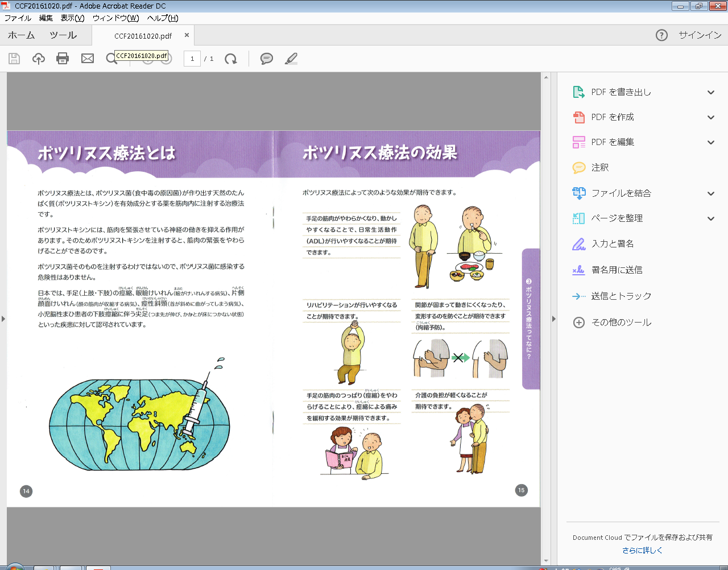Click the サインイン sign-in button
The width and height of the screenshot is (728, 570).
[700, 35]
